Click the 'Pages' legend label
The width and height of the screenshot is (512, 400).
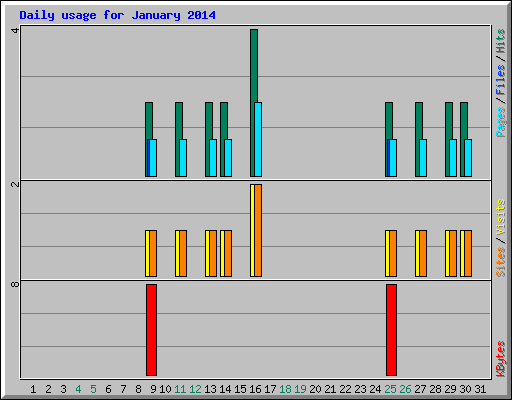pyautogui.click(x=501, y=122)
